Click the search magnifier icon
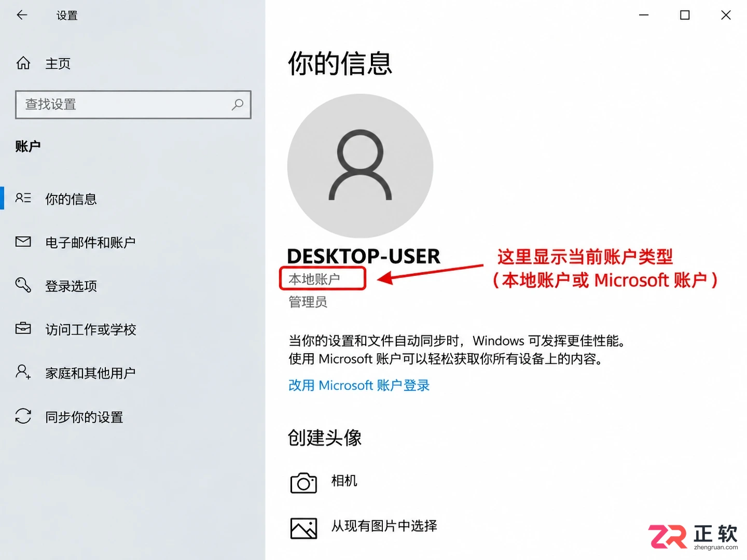 coord(238,105)
